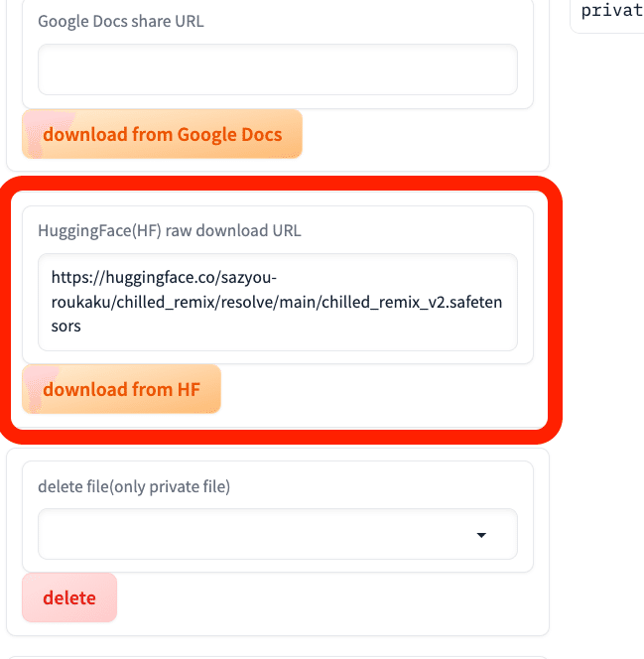Click the empty panel below the delete section
The image size is (644, 659).
278,654
